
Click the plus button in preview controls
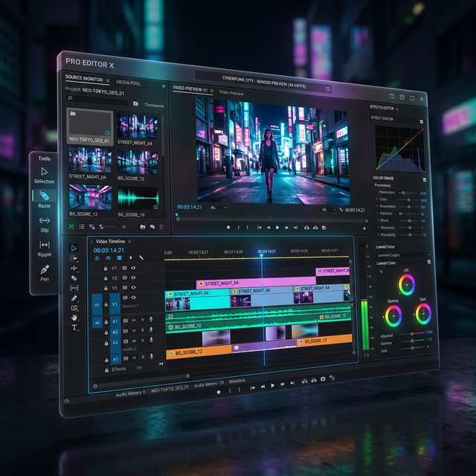tap(364, 228)
